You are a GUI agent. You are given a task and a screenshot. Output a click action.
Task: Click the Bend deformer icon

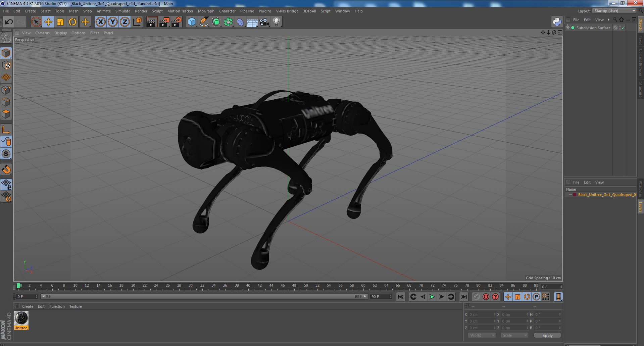coord(240,22)
